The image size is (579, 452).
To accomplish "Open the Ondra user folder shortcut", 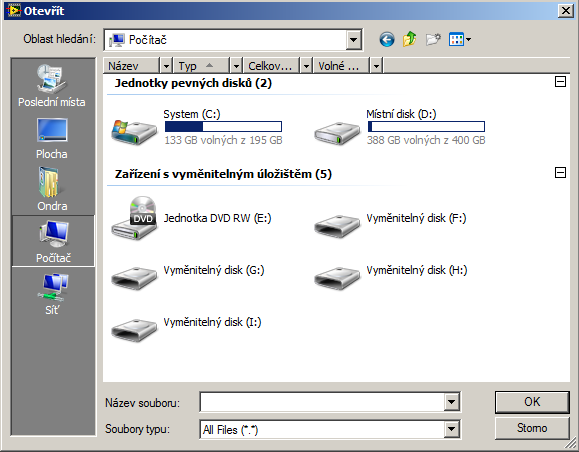I will [52, 189].
